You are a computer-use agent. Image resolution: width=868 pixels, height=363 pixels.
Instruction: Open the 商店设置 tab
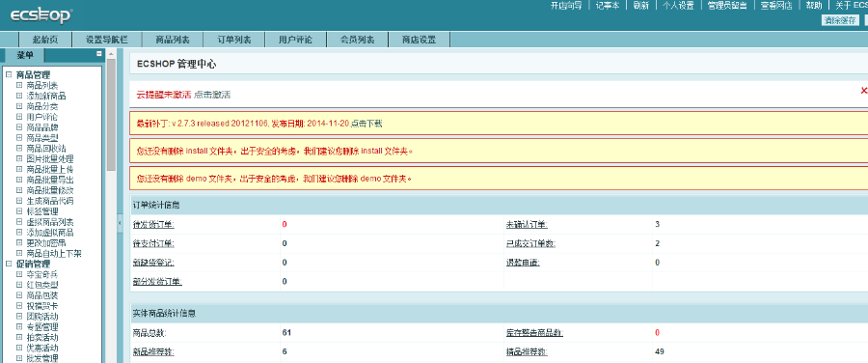419,40
